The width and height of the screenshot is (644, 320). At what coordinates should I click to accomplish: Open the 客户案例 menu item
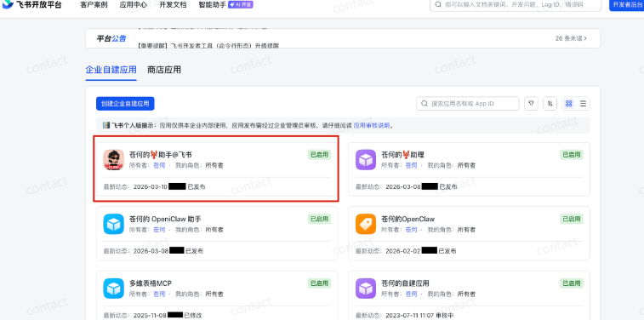point(94,5)
